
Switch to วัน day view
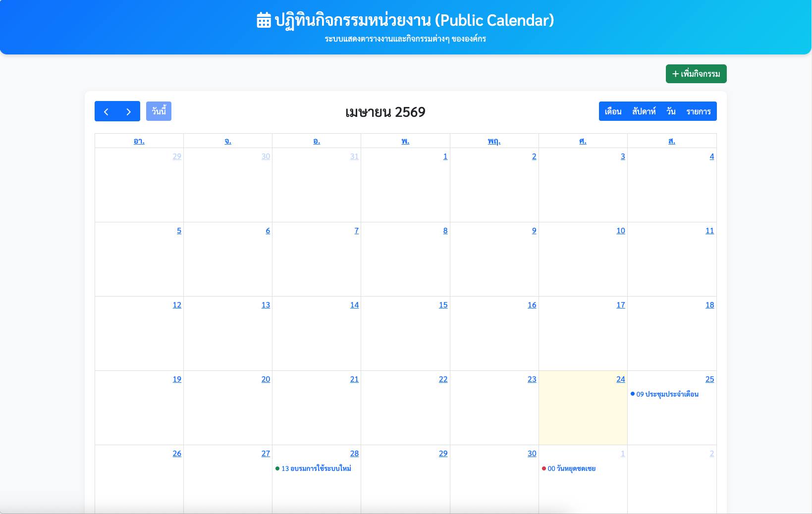pyautogui.click(x=671, y=111)
